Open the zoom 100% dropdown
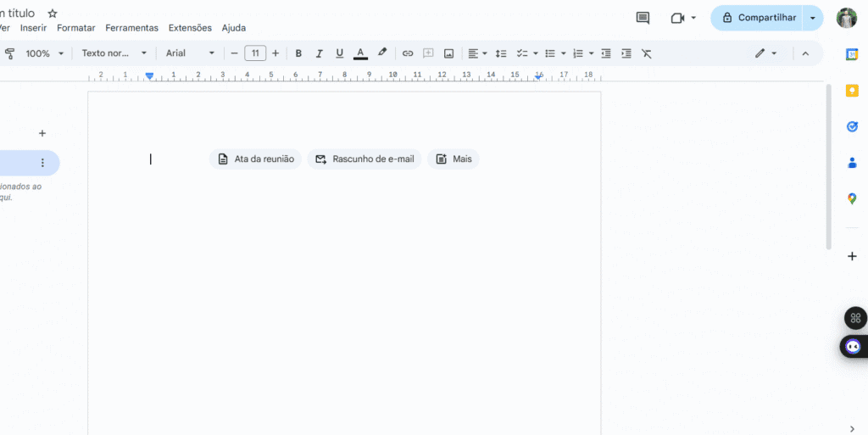The width and height of the screenshot is (868, 435). click(44, 53)
